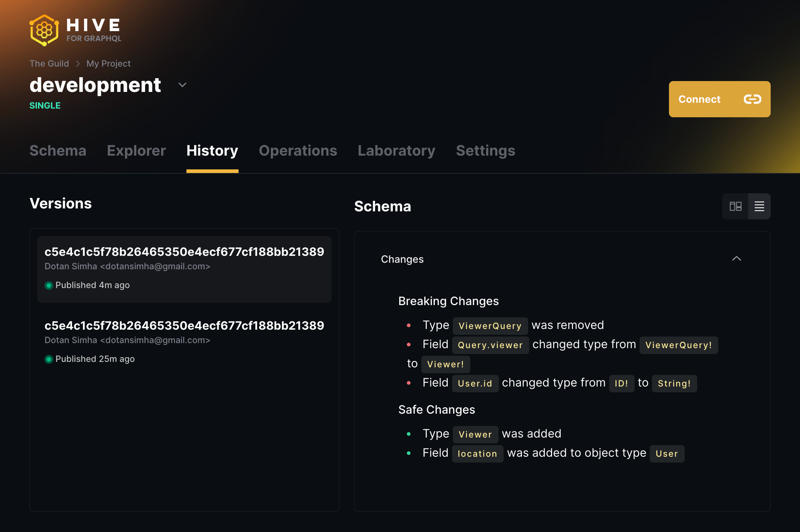
Task: Click the Query.viewer field badge
Action: coord(489,345)
